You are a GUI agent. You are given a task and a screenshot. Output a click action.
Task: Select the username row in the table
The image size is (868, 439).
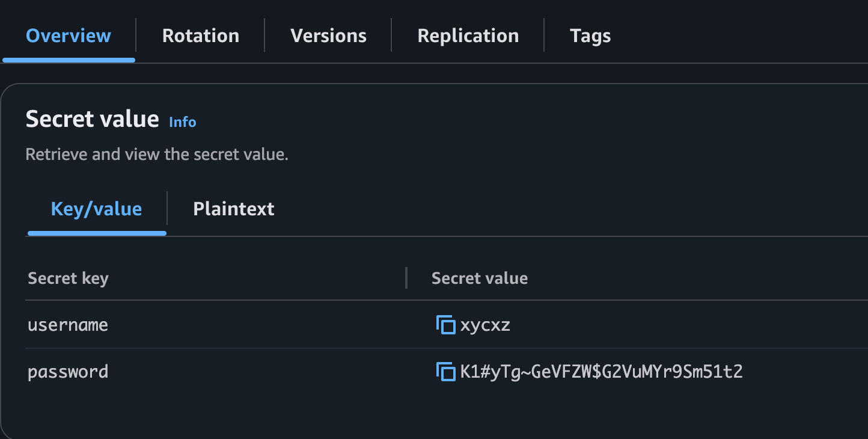68,324
